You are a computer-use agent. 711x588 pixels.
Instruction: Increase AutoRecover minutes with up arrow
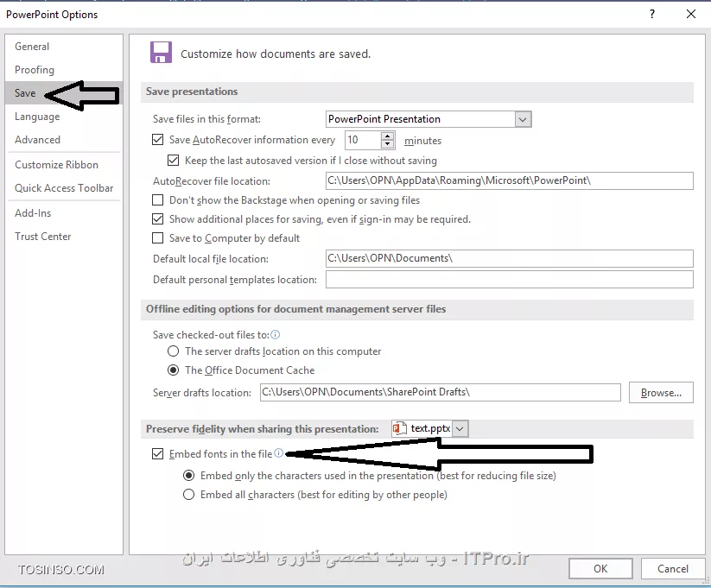pos(387,136)
